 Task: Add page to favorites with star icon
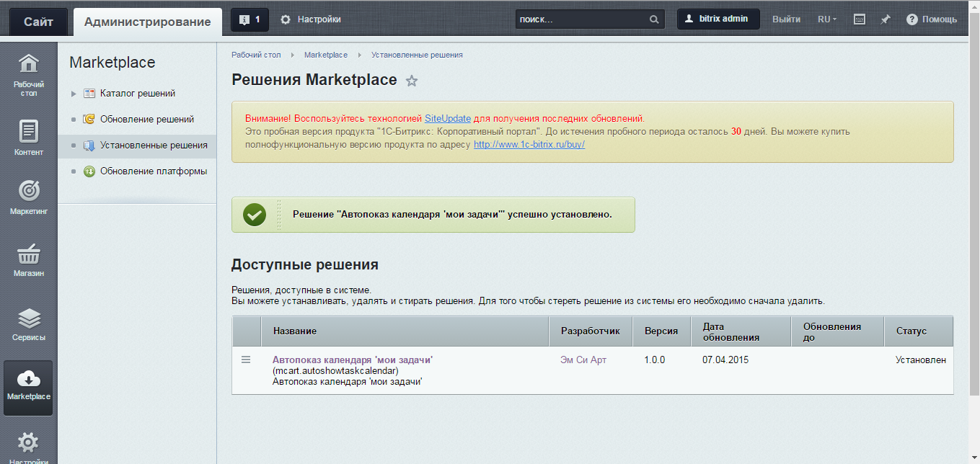click(x=412, y=81)
